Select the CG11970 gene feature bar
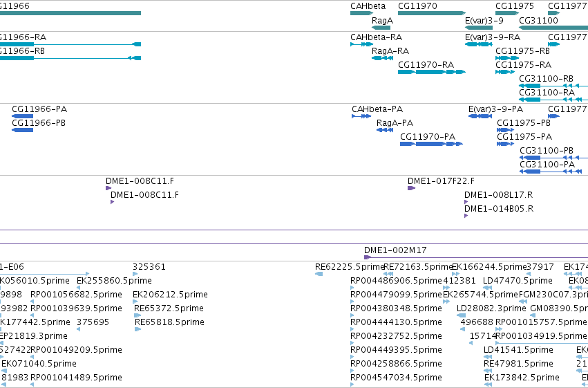The image size is (588, 388). tap(432, 13)
